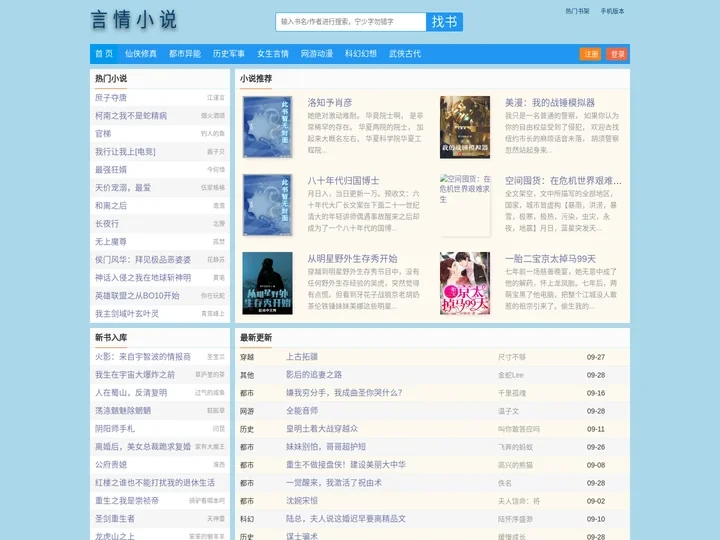Open title link 从明星野外生存秀开始
720x540 pixels.
(352, 259)
